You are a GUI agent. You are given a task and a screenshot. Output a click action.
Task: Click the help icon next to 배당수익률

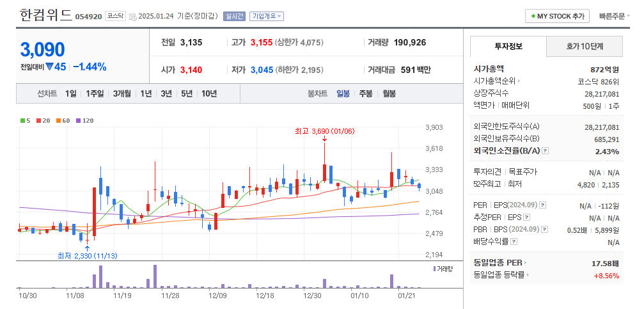514,242
